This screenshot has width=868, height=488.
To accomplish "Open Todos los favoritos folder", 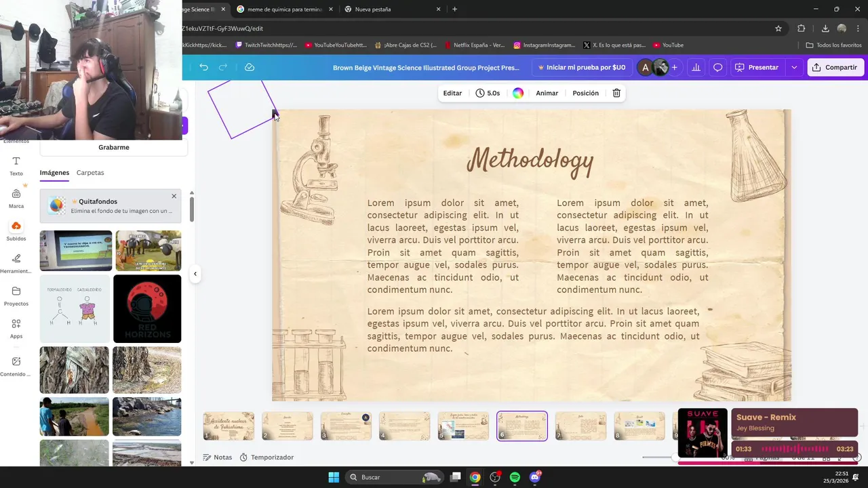I will (833, 45).
